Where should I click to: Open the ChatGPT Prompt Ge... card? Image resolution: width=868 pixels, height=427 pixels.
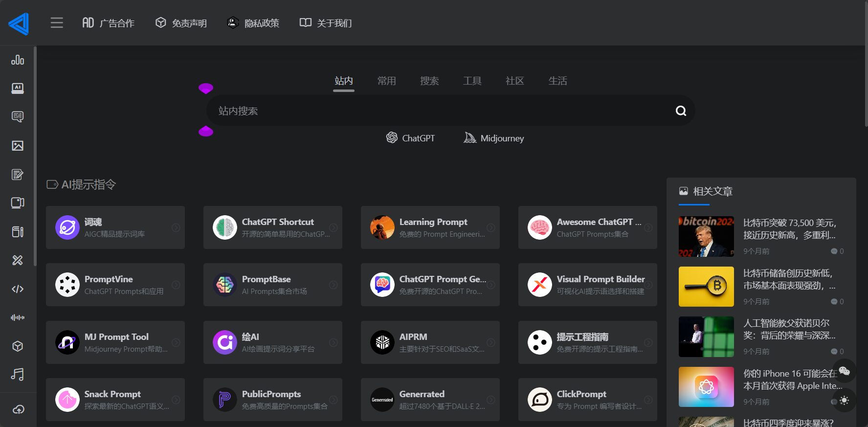430,285
